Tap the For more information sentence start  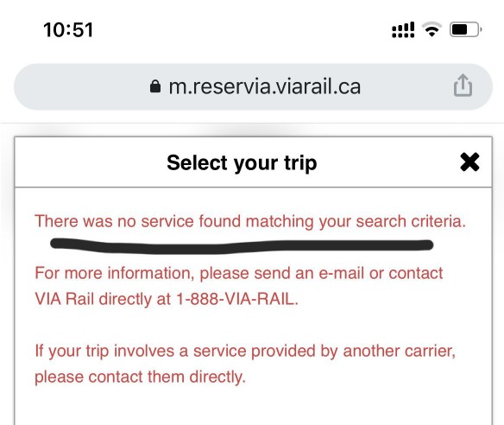pos(114,274)
